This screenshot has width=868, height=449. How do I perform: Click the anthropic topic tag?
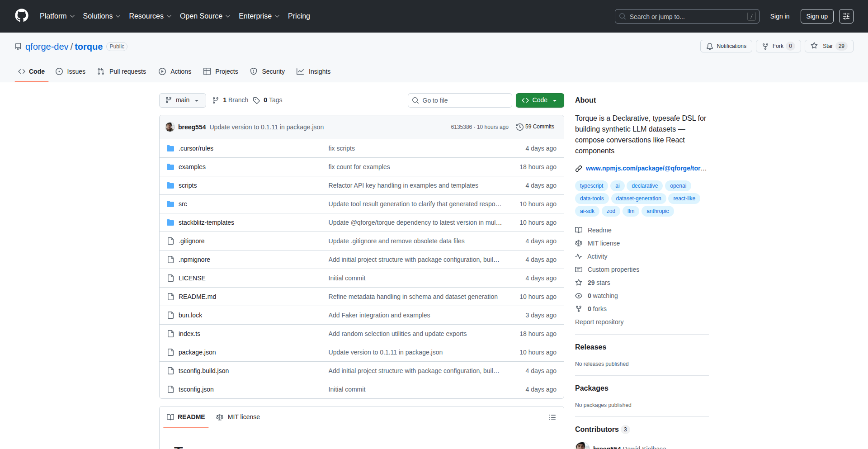click(x=657, y=211)
